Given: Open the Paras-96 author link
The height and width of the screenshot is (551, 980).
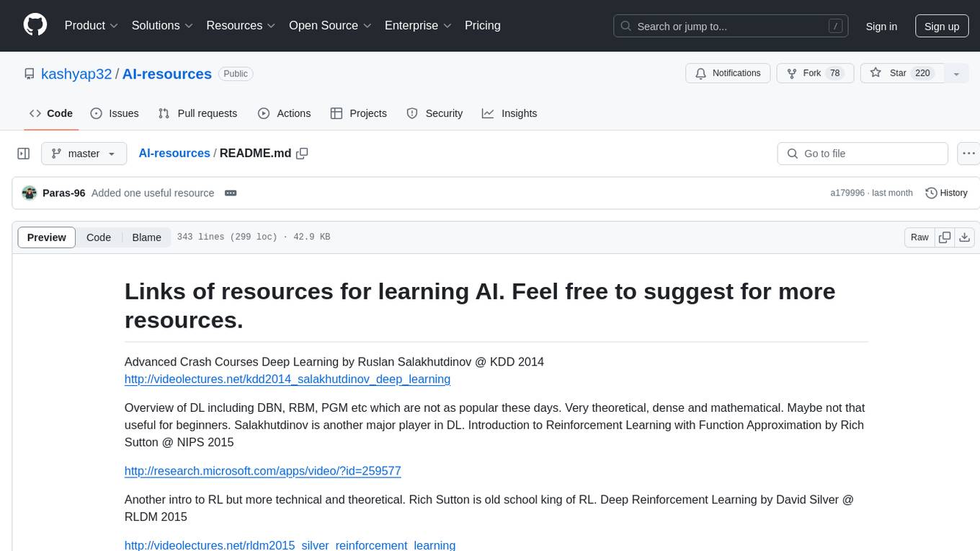Looking at the screenshot, I should tap(64, 193).
